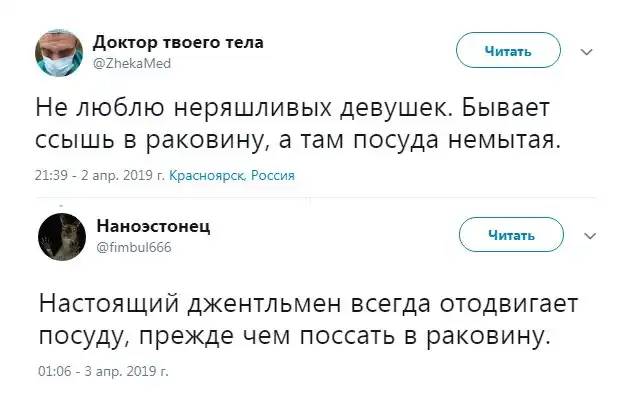Screen dimensions: 636x420
Task: Click the Наноэстонец display name
Action: tap(153, 226)
